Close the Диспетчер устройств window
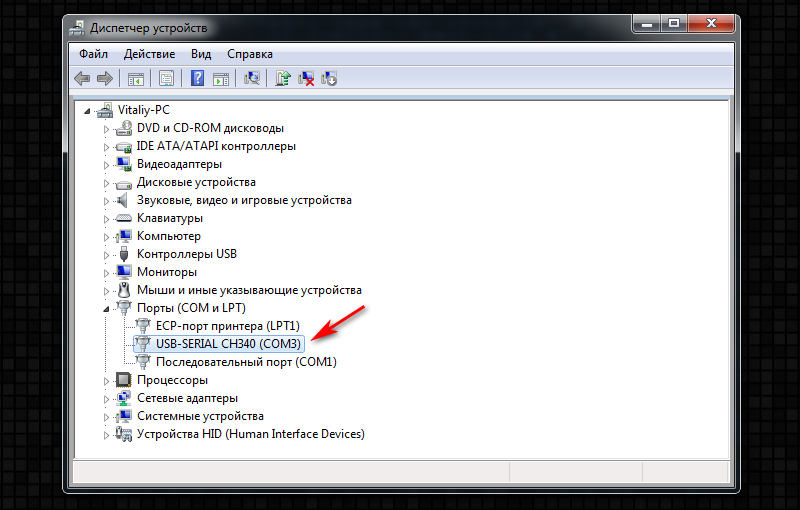 click(711, 23)
